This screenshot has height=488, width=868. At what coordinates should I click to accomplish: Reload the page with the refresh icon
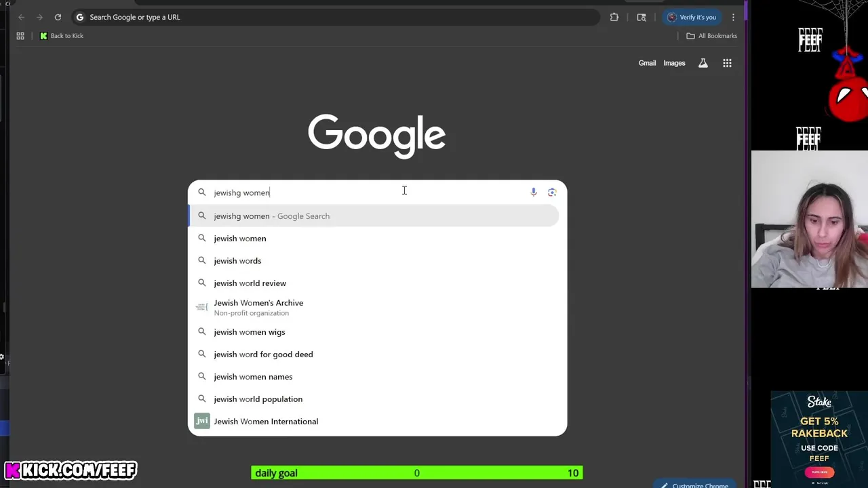pyautogui.click(x=58, y=17)
